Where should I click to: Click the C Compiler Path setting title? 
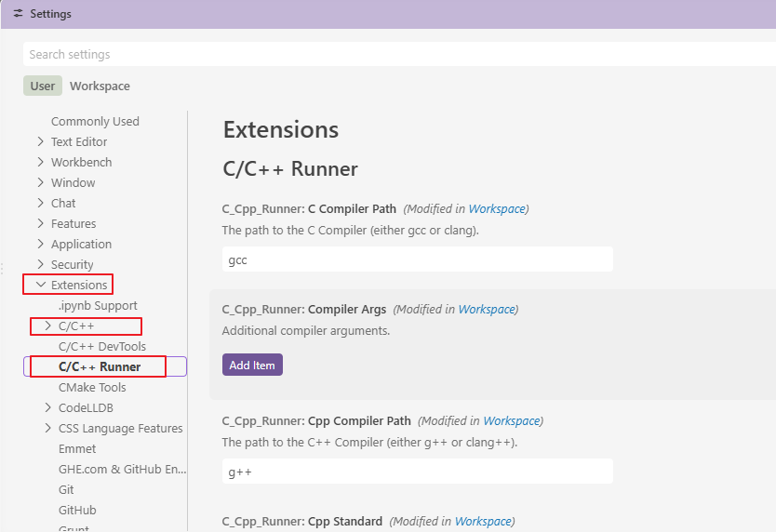[x=309, y=209]
